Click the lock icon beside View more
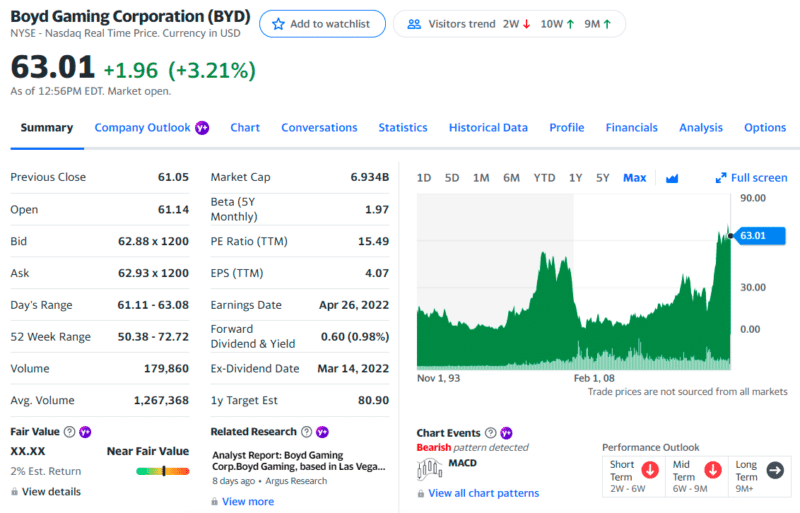Viewport: 800px width, 513px height. 214,502
